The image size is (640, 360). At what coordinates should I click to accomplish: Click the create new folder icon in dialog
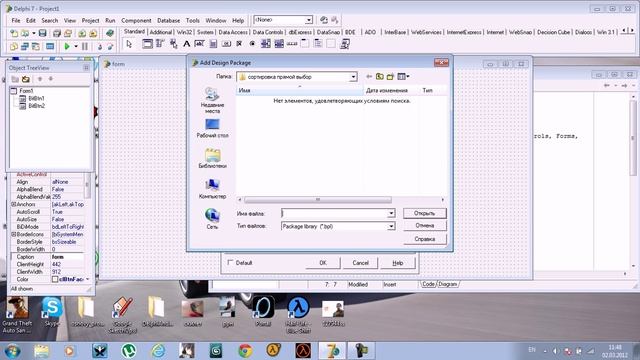pyautogui.click(x=391, y=76)
